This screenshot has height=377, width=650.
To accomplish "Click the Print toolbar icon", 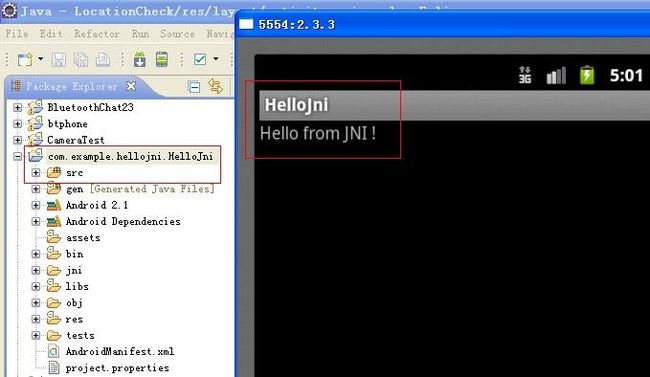I will (103, 60).
